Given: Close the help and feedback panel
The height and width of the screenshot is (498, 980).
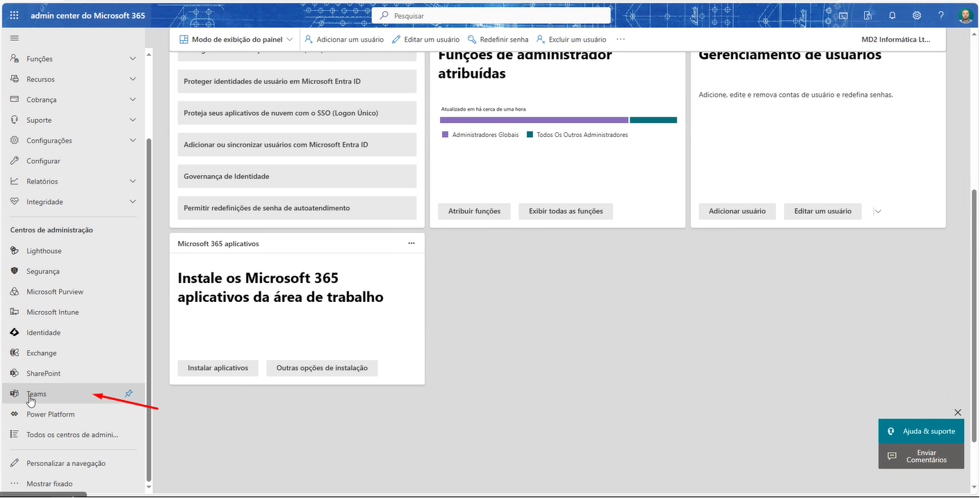Looking at the screenshot, I should pos(958,412).
